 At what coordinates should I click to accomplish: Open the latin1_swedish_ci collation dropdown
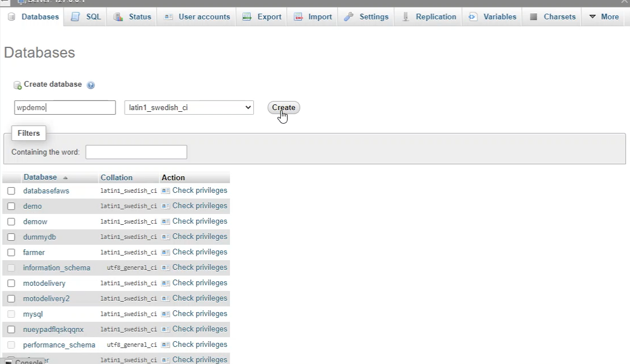(x=189, y=107)
